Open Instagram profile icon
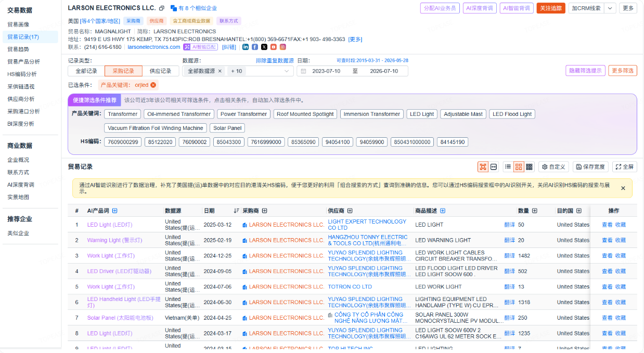This screenshot has width=644, height=353. 283,47
